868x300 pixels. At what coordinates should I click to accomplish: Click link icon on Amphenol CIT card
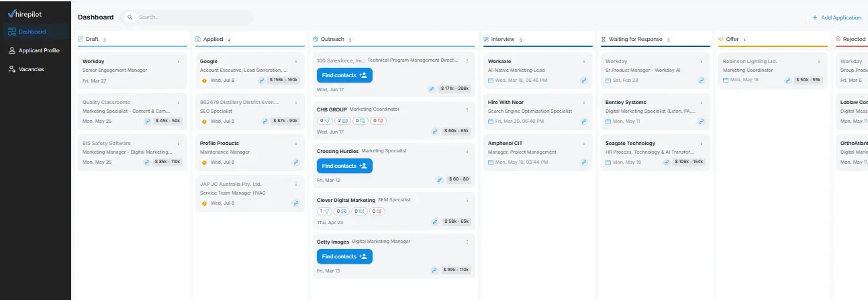click(x=584, y=162)
